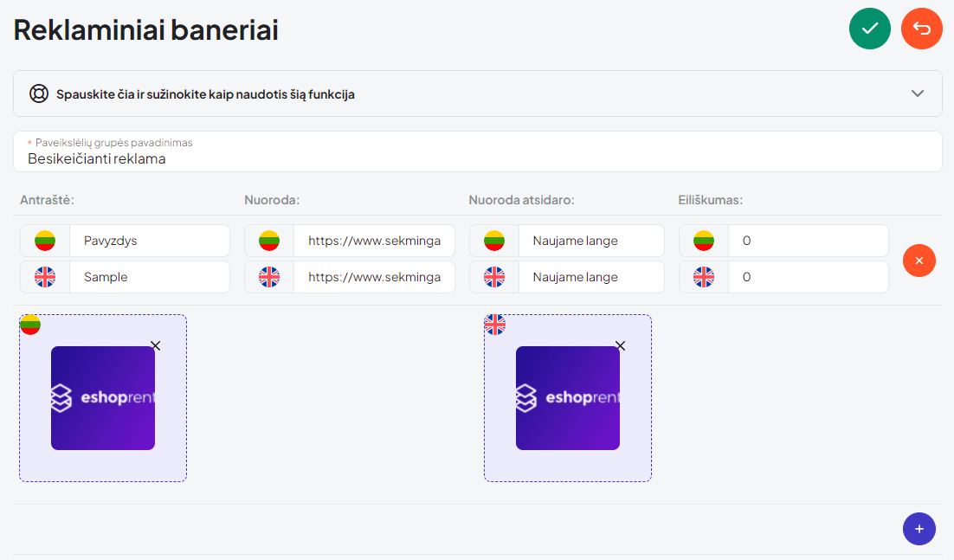This screenshot has height=560, width=954.
Task: Open the lifebuoy help icon
Action: click(39, 93)
